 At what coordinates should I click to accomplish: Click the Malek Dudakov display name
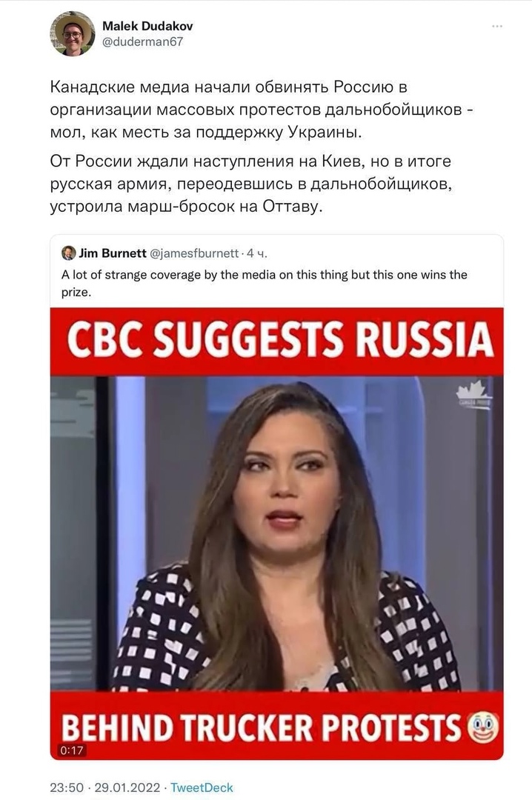[147, 25]
